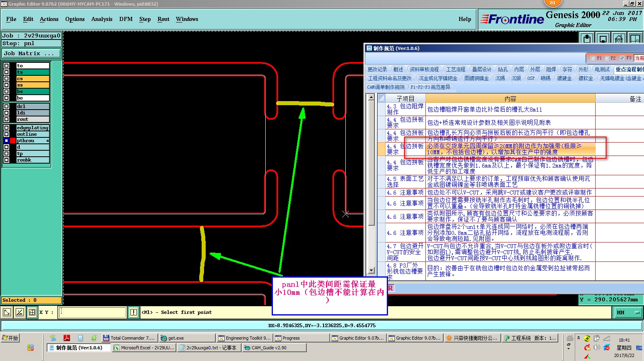Click the red mail tray icon
This screenshot has height=361, width=644.
point(587,347)
